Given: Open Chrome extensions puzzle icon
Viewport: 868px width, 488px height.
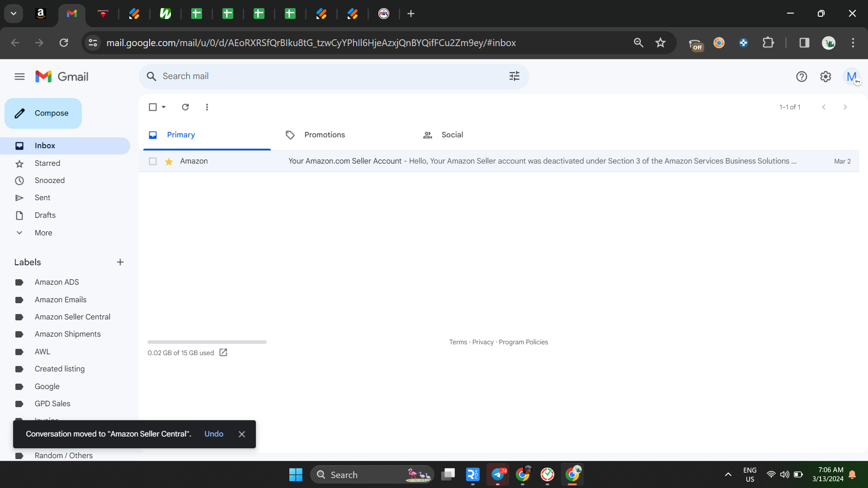Looking at the screenshot, I should [x=768, y=43].
